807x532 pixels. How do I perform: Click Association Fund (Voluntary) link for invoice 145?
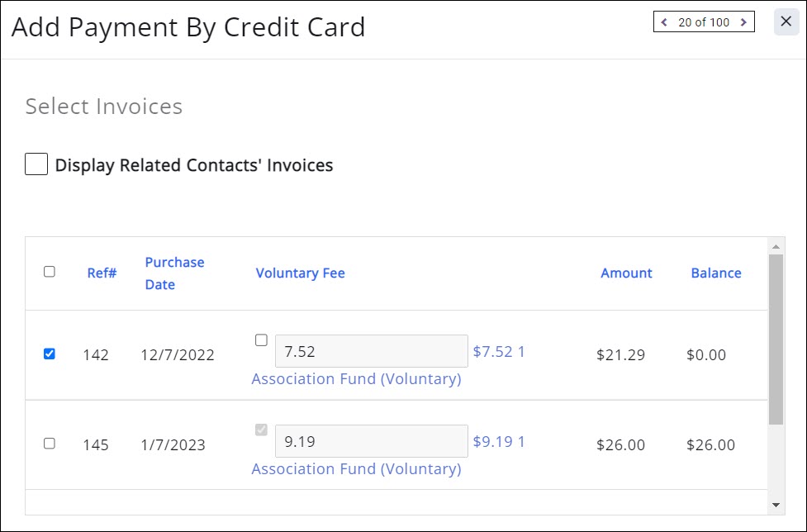[x=356, y=469]
